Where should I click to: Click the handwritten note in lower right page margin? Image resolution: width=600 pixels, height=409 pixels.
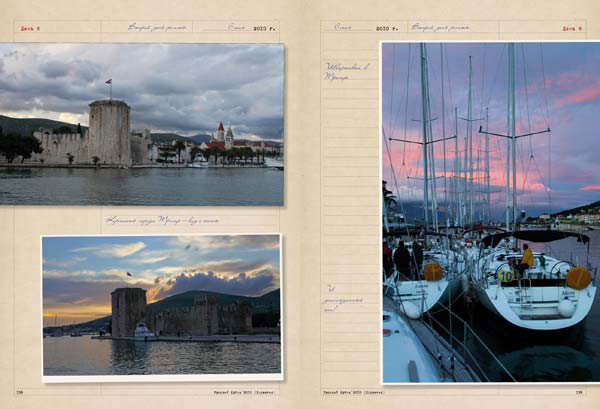pyautogui.click(x=341, y=300)
